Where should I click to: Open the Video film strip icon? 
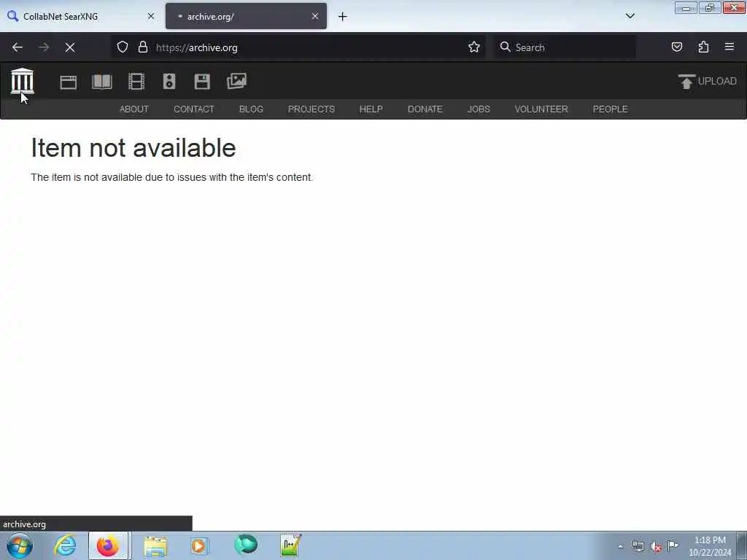[136, 82]
